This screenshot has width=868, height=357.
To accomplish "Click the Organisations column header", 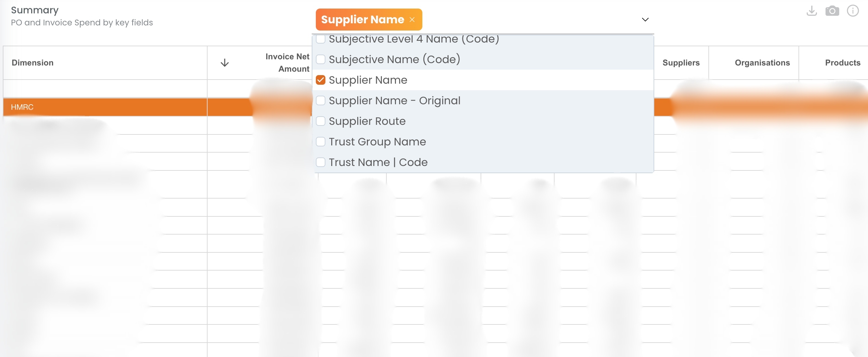I will coord(762,63).
